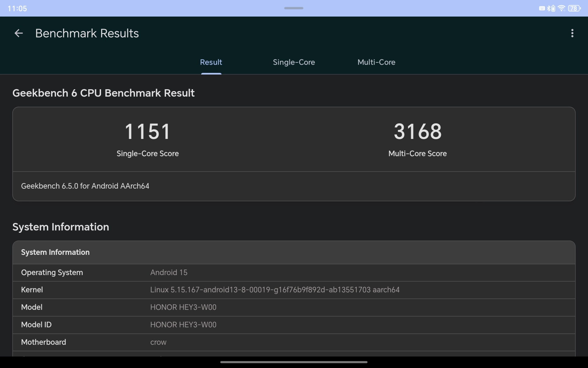Switch to the Result tab
Viewport: 588px width, 368px height.
(211, 62)
